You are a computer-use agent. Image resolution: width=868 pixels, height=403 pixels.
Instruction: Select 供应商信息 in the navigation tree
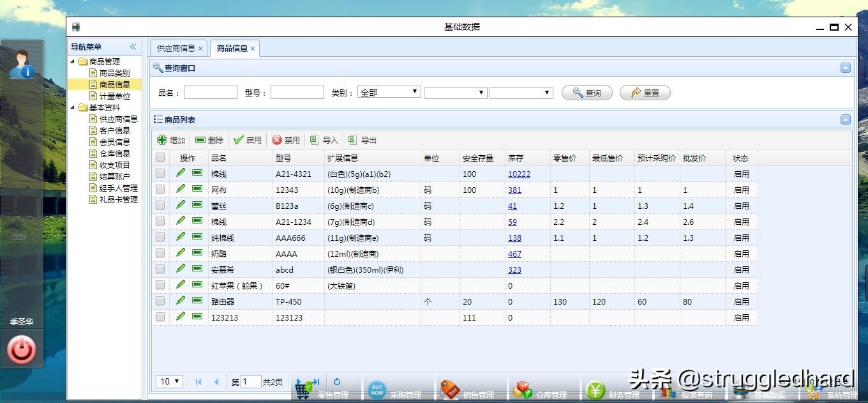118,118
